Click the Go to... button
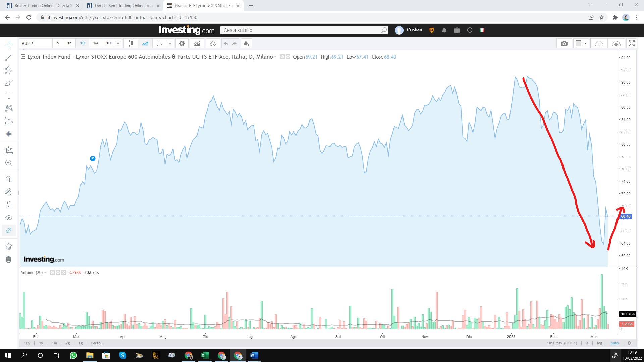Viewport: 644px width, 362px height. tap(98, 343)
